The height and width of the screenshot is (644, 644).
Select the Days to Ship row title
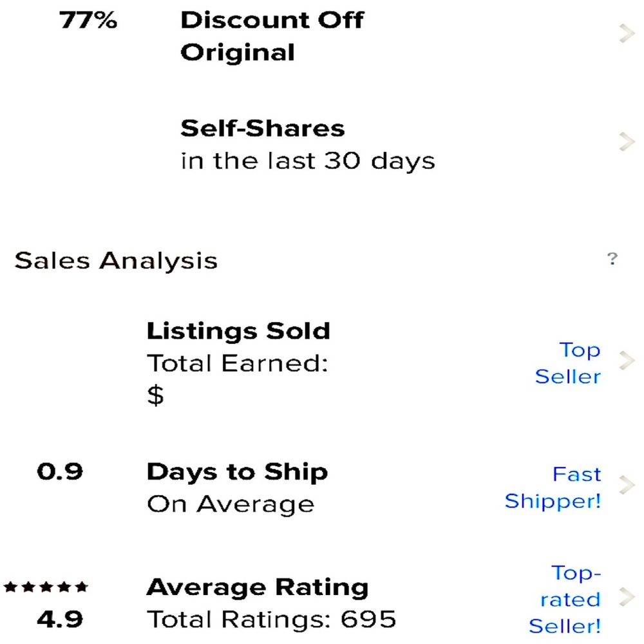(238, 472)
